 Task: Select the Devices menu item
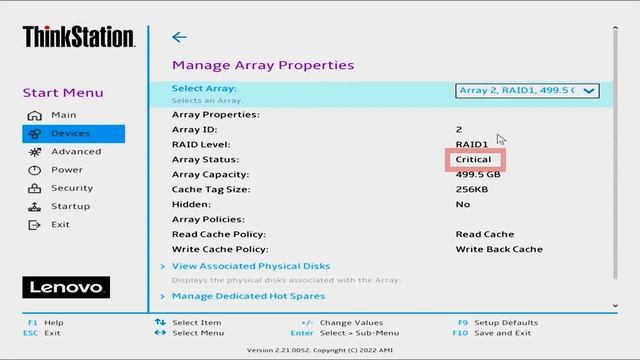pyautogui.click(x=73, y=134)
